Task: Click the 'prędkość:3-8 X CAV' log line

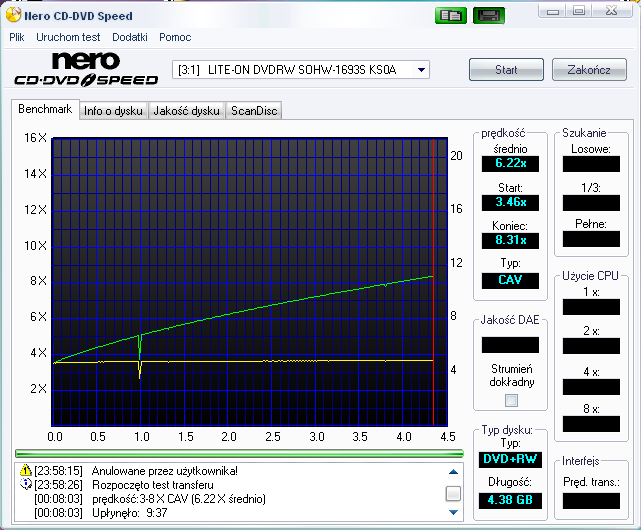Action: click(x=179, y=499)
